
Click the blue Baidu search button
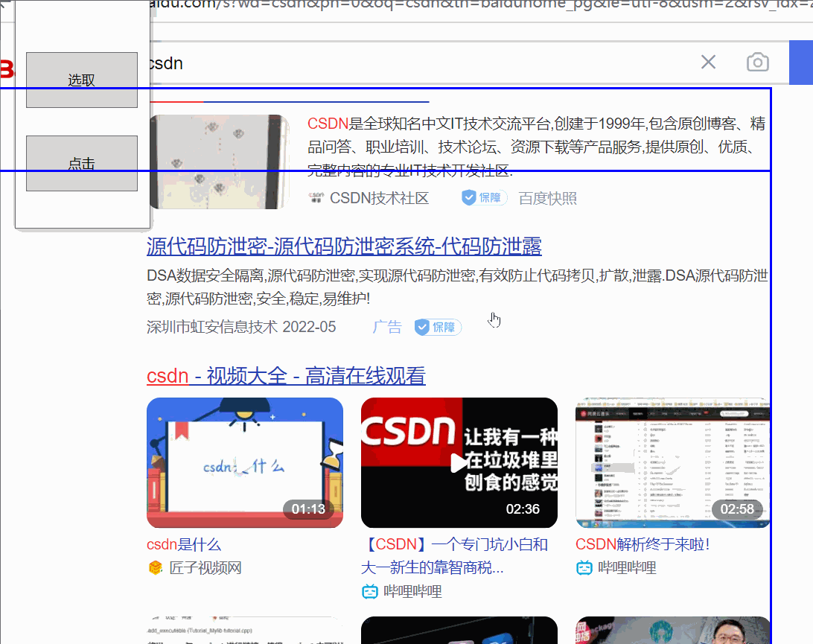[x=801, y=63]
